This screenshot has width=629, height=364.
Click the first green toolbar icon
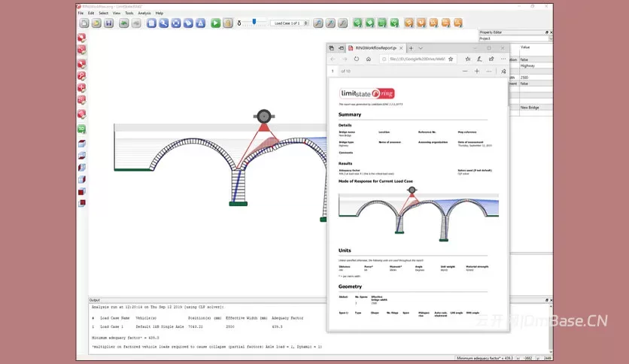(x=357, y=23)
